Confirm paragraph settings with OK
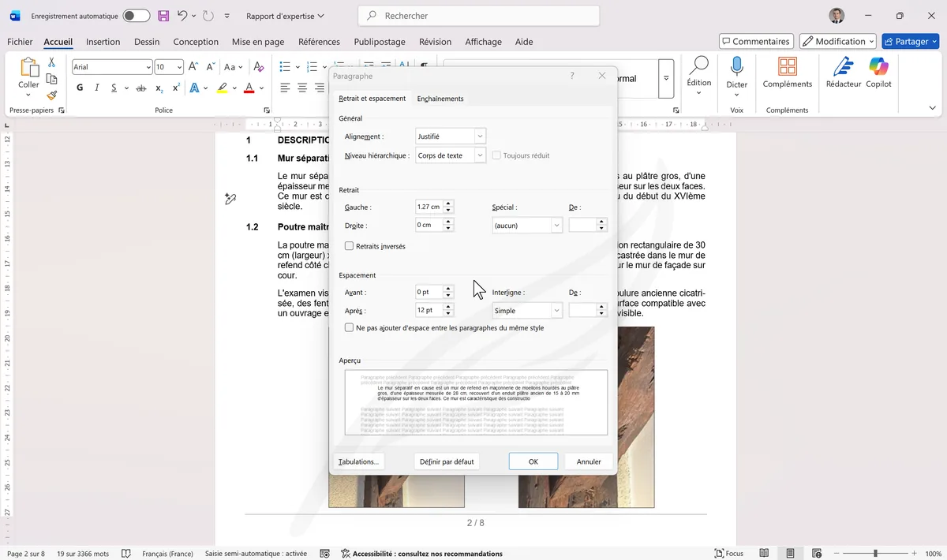This screenshot has height=560, width=947. tap(533, 461)
